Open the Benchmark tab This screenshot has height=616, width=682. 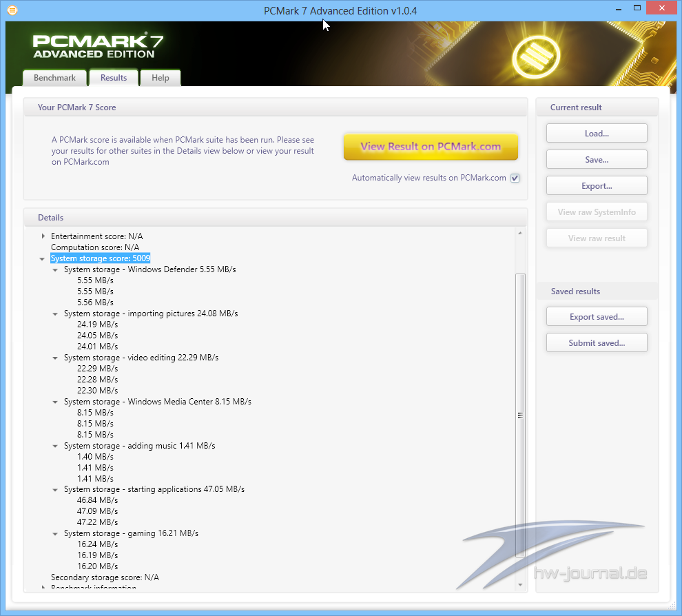(x=54, y=78)
